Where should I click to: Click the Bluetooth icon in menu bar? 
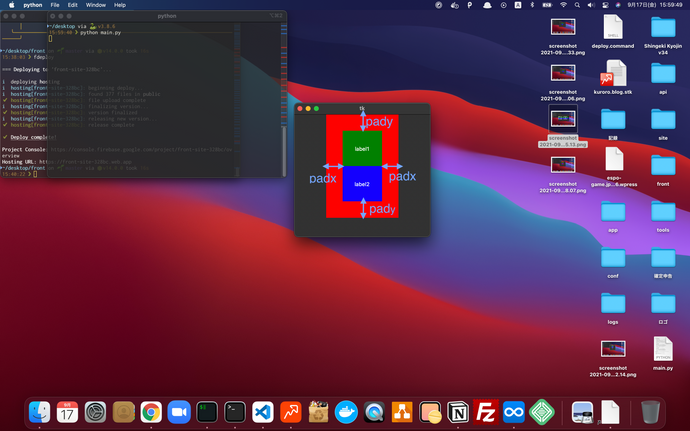coord(532,5)
